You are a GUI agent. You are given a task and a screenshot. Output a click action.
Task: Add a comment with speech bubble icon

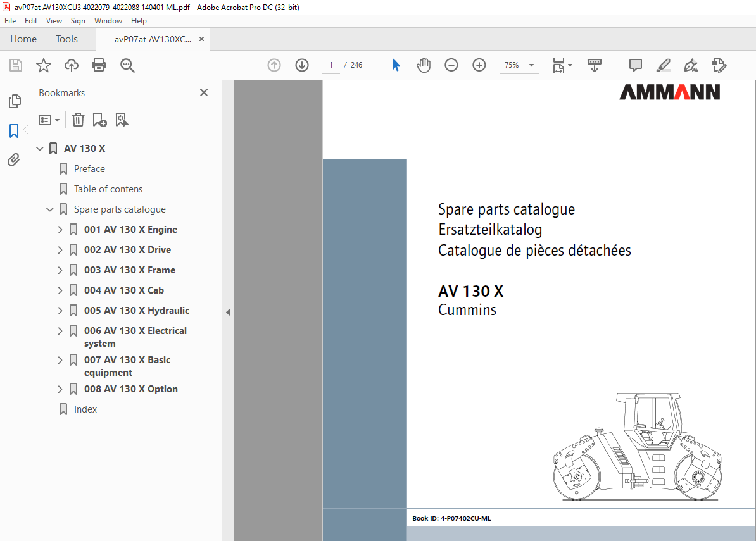[636, 65]
